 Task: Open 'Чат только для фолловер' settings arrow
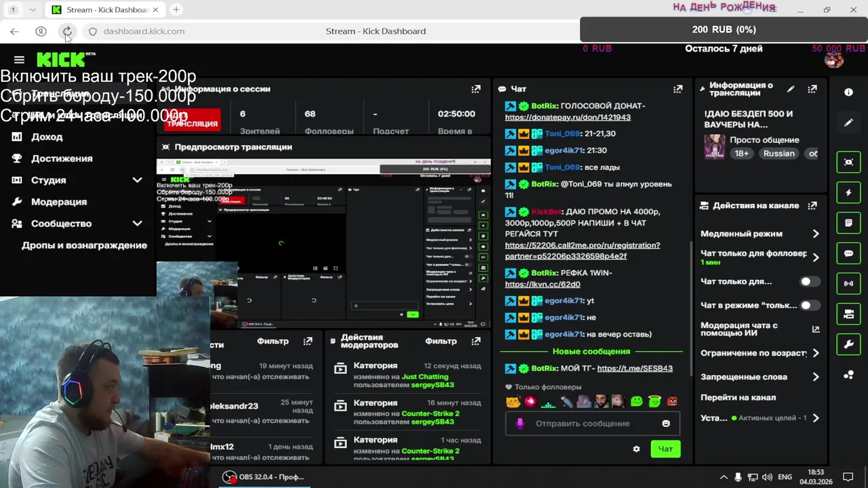[x=816, y=258]
